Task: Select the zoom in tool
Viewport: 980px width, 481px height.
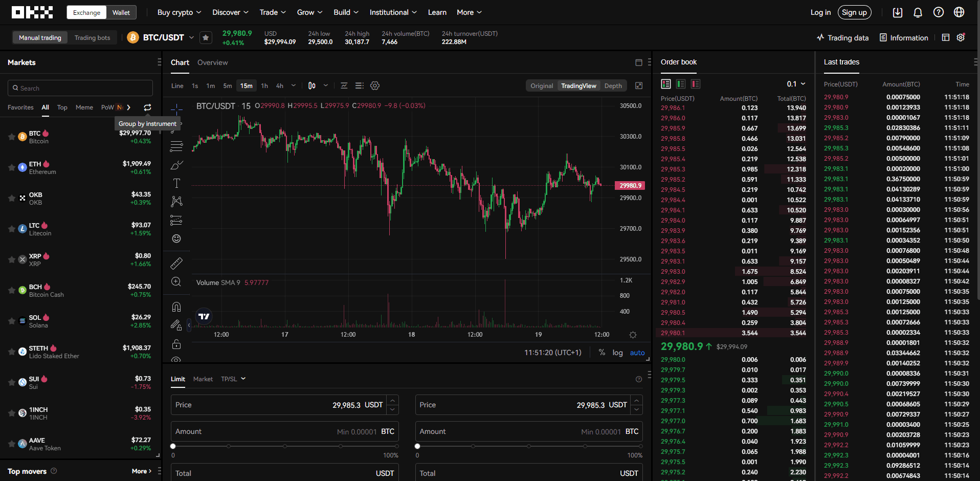Action: click(x=176, y=282)
